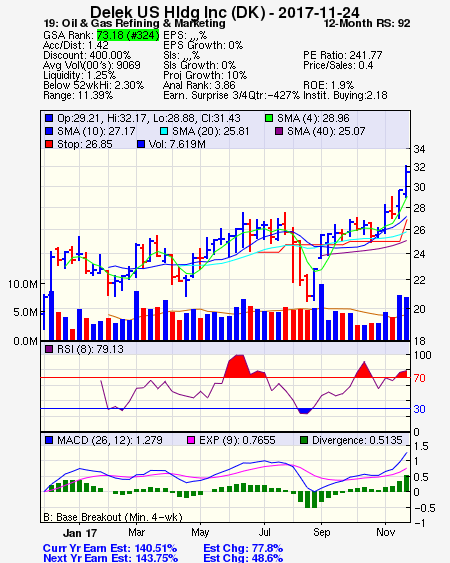450x563 pixels.
Task: Click the blue Vol legend swatch
Action: (141, 144)
